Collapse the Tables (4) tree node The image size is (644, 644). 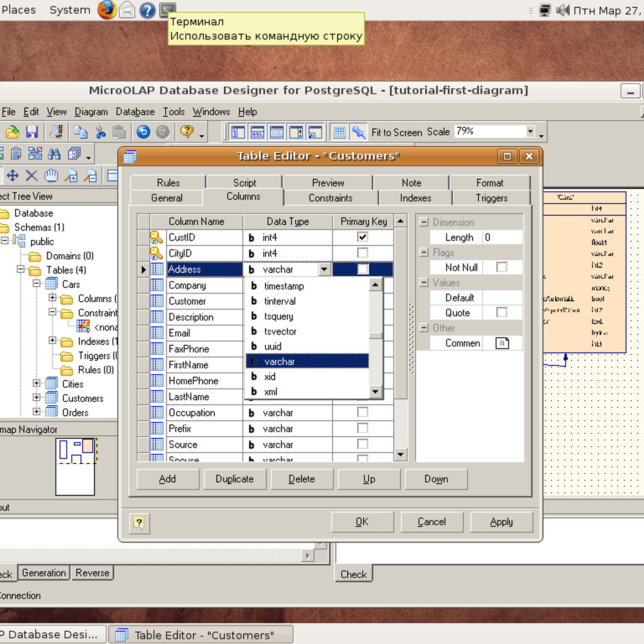click(x=21, y=269)
